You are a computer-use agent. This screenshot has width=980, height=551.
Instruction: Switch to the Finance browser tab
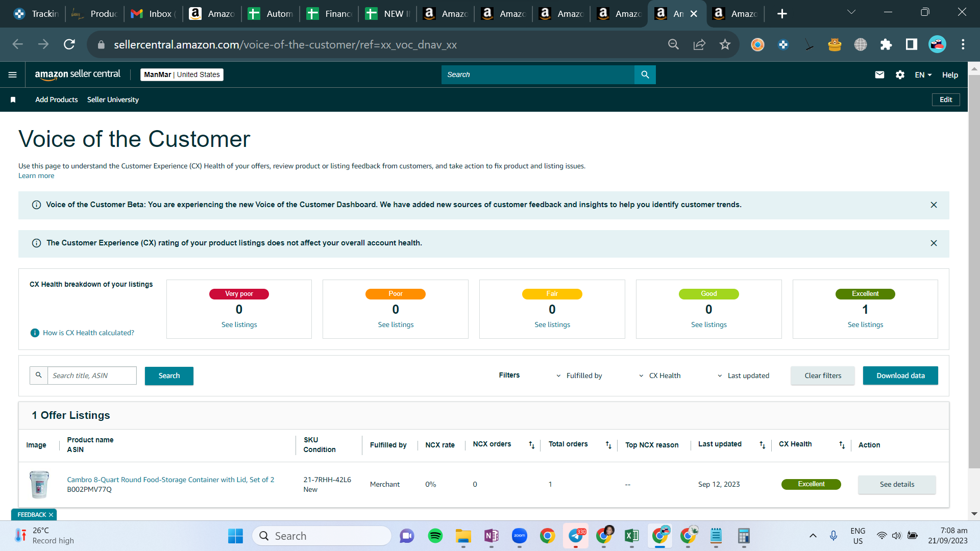click(x=329, y=14)
